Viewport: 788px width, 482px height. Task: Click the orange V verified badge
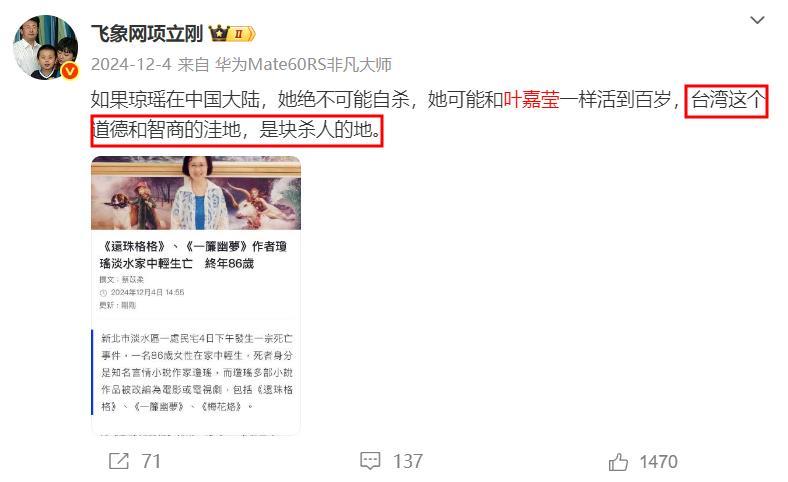tap(70, 71)
